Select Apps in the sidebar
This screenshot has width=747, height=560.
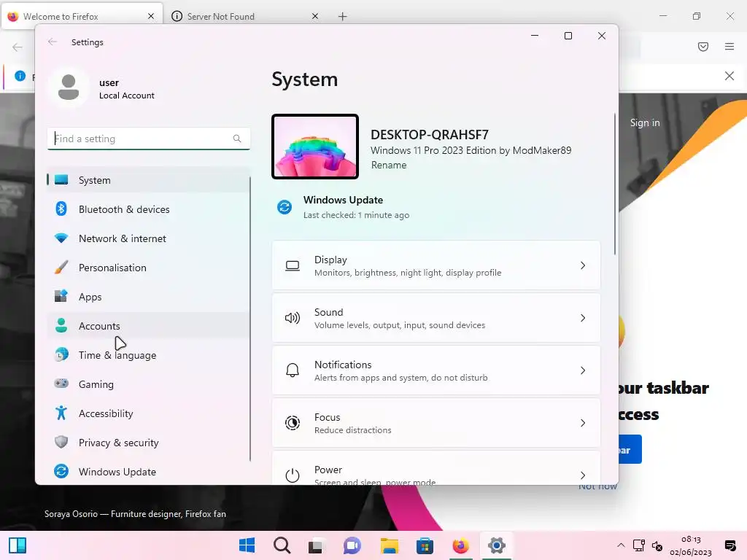(x=149, y=297)
